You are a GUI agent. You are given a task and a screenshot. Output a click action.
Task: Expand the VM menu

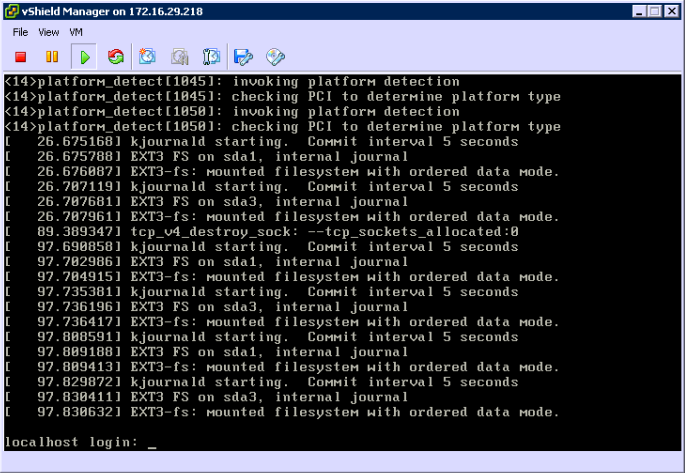coord(77,32)
